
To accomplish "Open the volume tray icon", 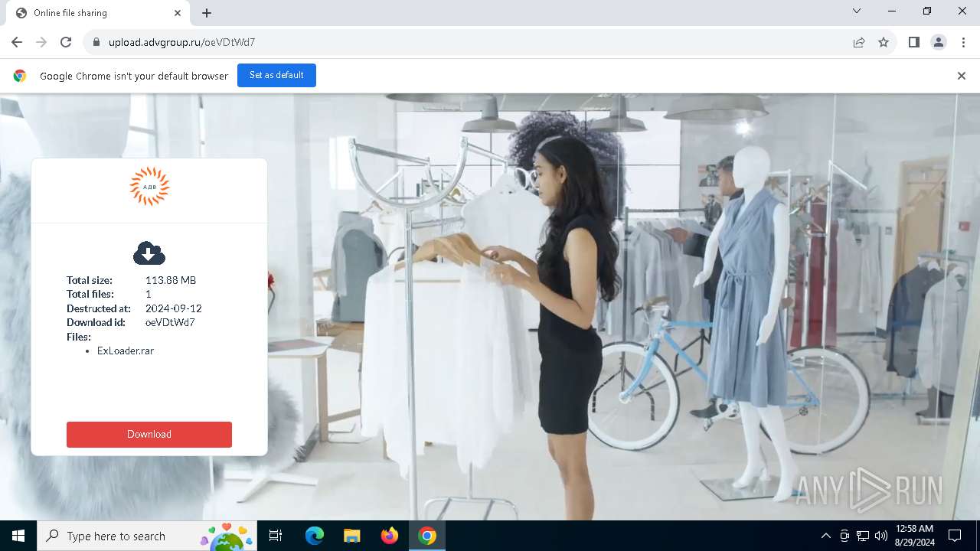I will 881,536.
